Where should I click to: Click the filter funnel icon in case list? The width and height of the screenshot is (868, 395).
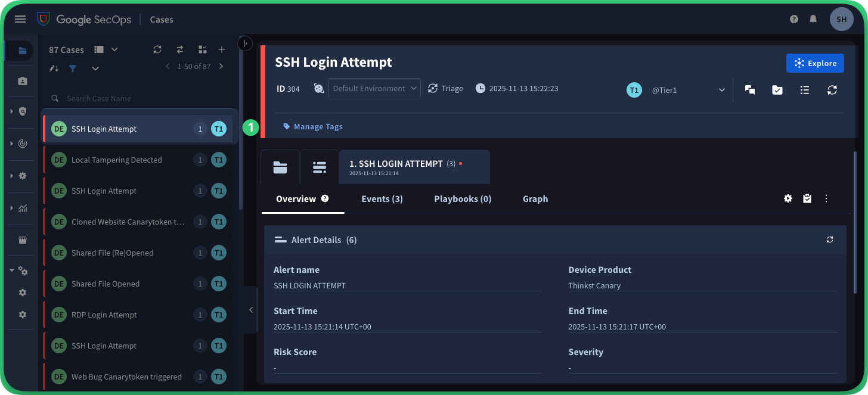click(73, 69)
